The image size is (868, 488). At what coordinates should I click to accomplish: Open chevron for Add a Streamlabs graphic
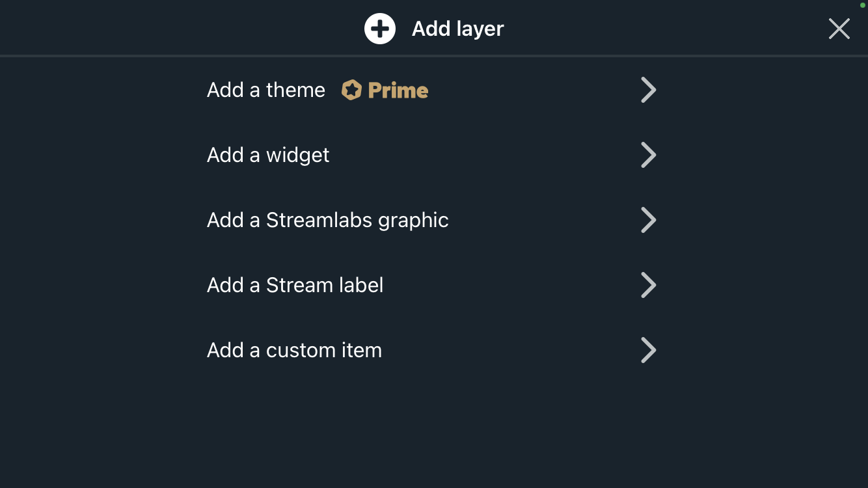pos(648,220)
